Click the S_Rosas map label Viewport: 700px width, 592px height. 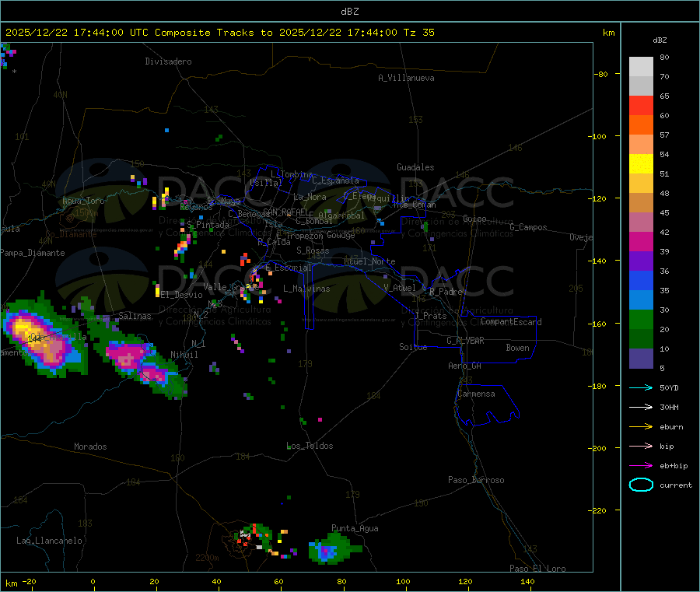pyautogui.click(x=313, y=250)
